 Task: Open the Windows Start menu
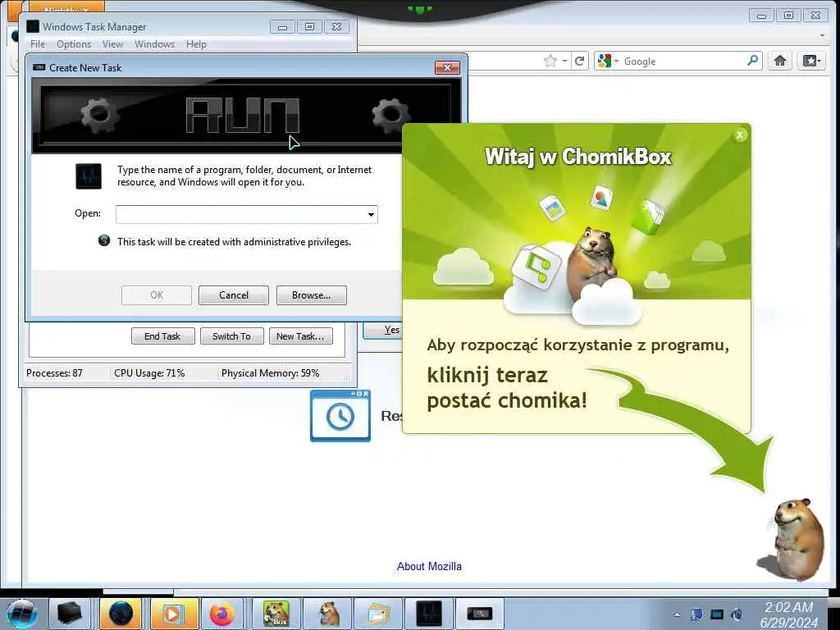pyautogui.click(x=22, y=614)
